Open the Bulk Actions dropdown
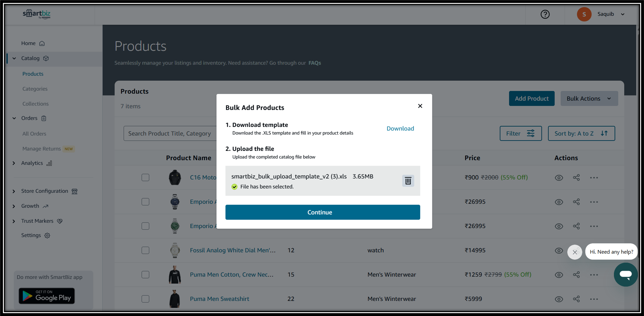 [589, 98]
